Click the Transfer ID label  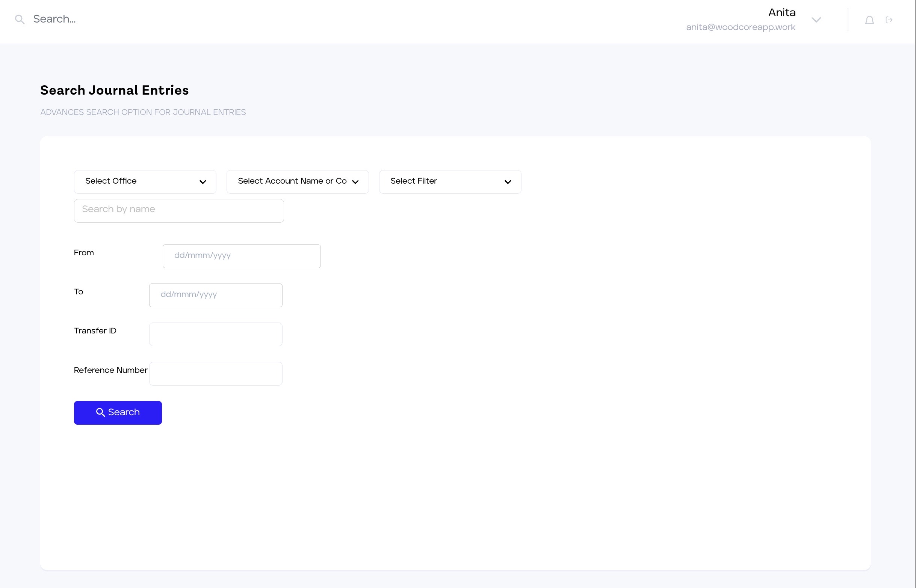(95, 331)
